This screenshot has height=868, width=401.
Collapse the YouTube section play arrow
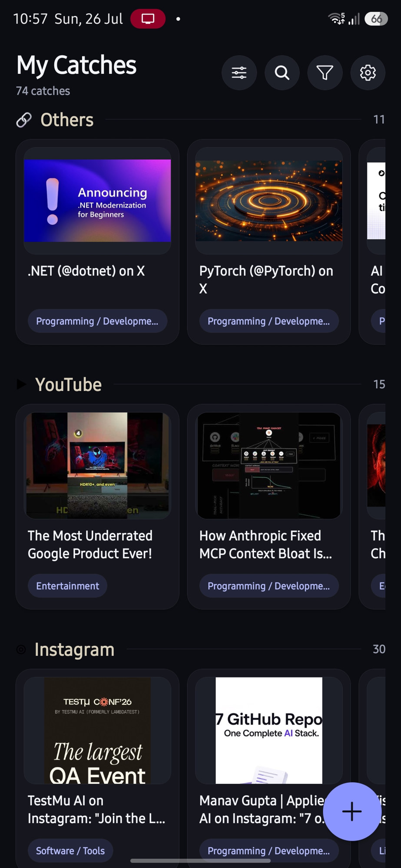point(21,385)
